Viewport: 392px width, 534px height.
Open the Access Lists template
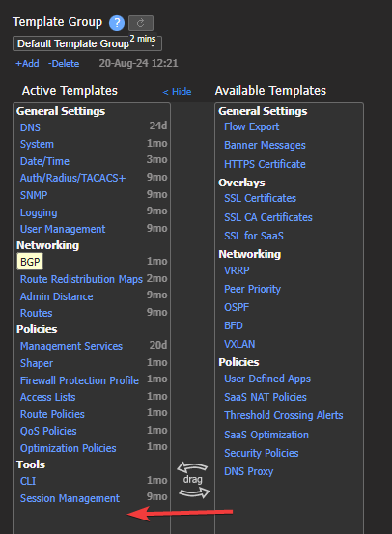pos(47,397)
